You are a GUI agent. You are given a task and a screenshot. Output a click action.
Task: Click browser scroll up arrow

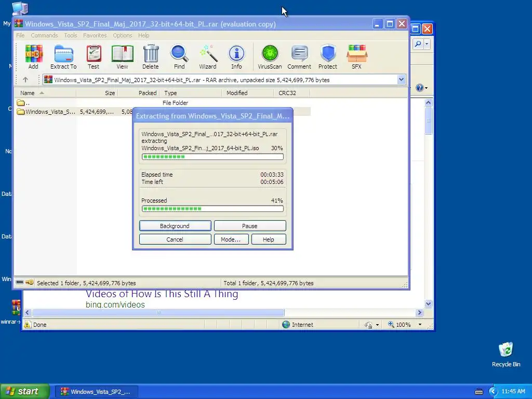tap(428, 102)
